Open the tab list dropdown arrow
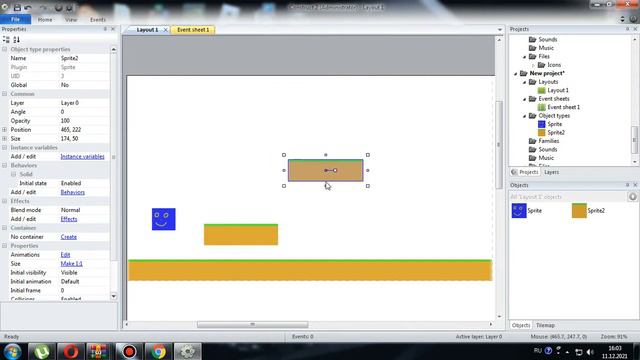The width and height of the screenshot is (640, 360). (500, 30)
